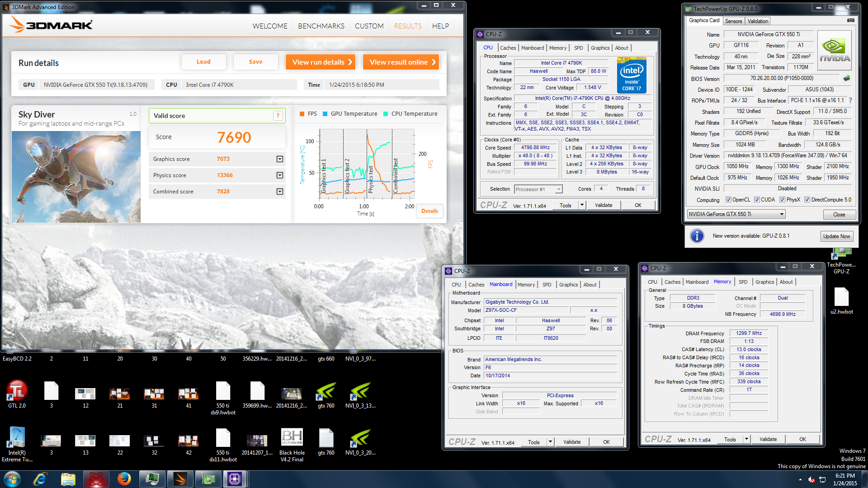Image resolution: width=868 pixels, height=488 pixels.
Task: Click Validate in the CPU tab window
Action: pos(603,205)
